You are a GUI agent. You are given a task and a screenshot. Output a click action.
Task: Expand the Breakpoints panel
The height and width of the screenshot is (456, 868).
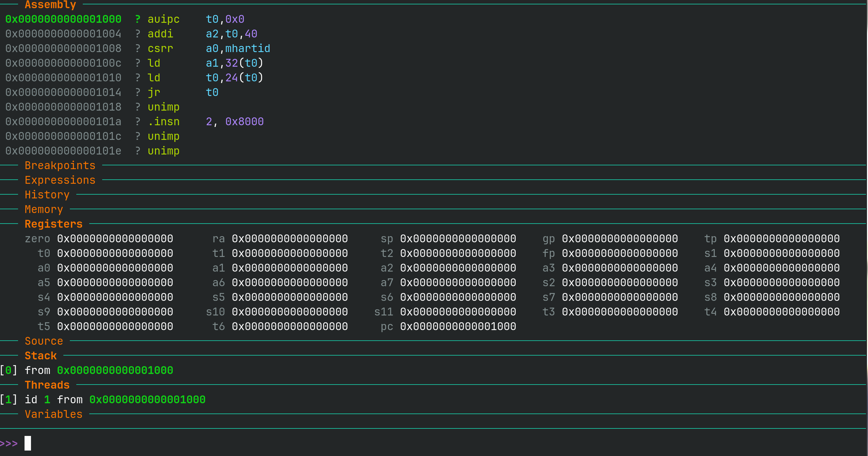pyautogui.click(x=60, y=165)
